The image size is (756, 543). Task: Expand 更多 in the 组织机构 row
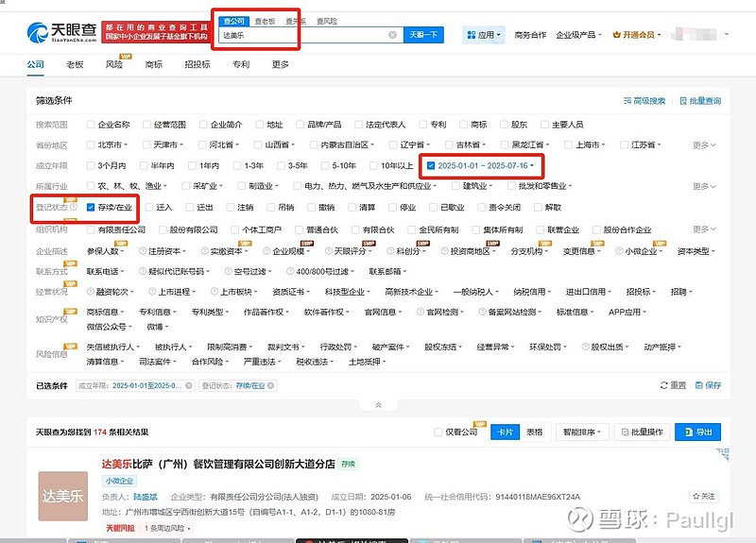coord(704,229)
